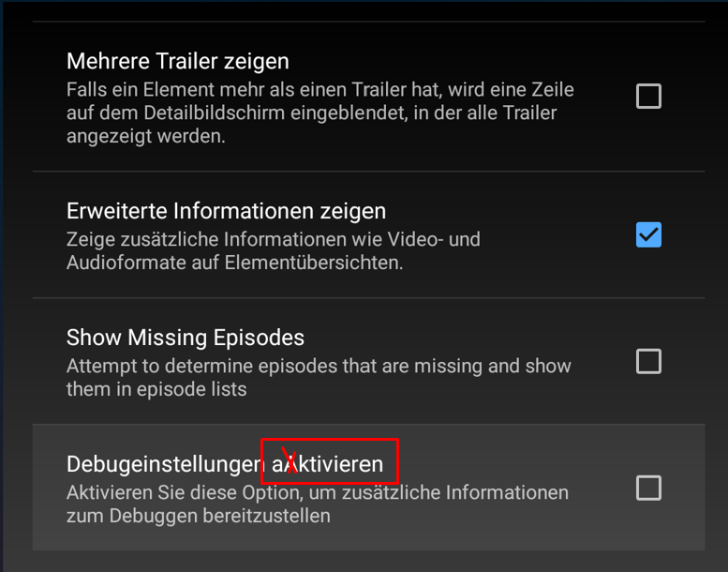
Task: Click the blue checkmark icon
Action: click(x=648, y=234)
